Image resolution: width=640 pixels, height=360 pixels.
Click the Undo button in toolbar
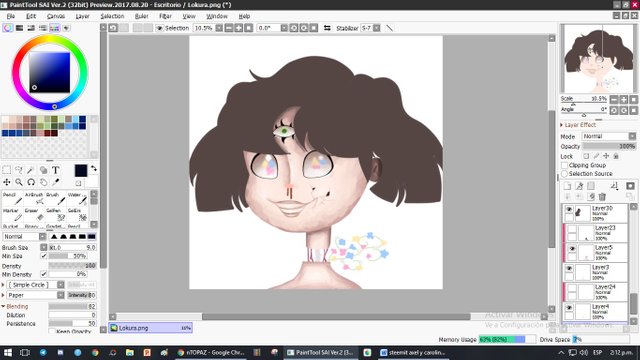113,28
